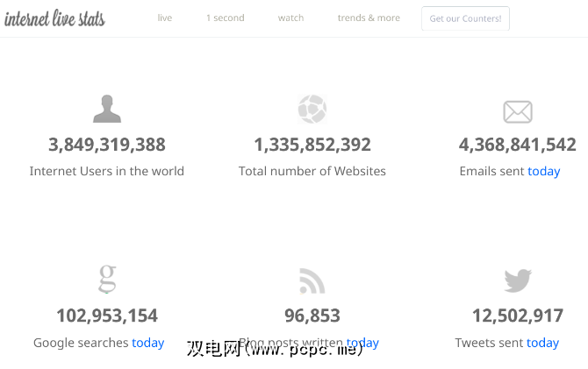This screenshot has height=369, width=588.
Task: Click the Emails envelope icon
Action: tap(518, 111)
